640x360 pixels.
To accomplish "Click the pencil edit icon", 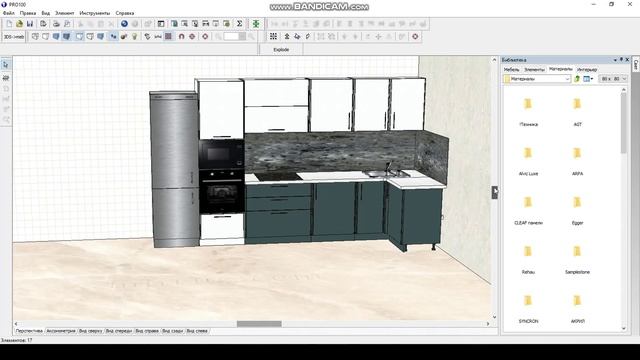I will (308, 37).
